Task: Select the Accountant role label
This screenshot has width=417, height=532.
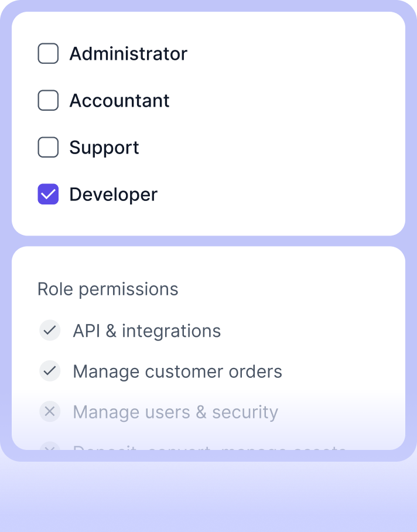Action: pos(119,101)
